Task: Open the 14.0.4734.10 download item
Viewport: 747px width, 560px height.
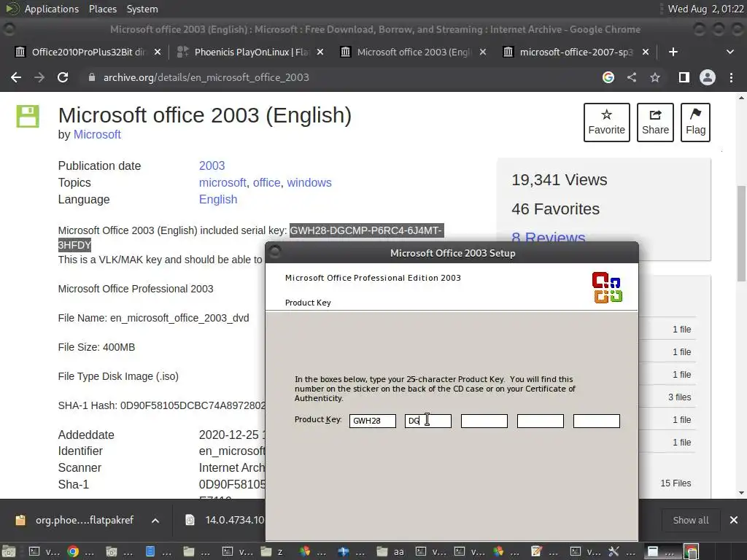Action: (226, 521)
